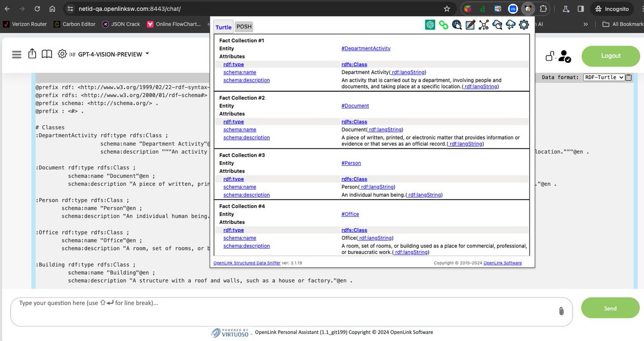Click rdfs:Class link in Fact Collection #1
Screen dimensions: 644x341
click(354, 64)
